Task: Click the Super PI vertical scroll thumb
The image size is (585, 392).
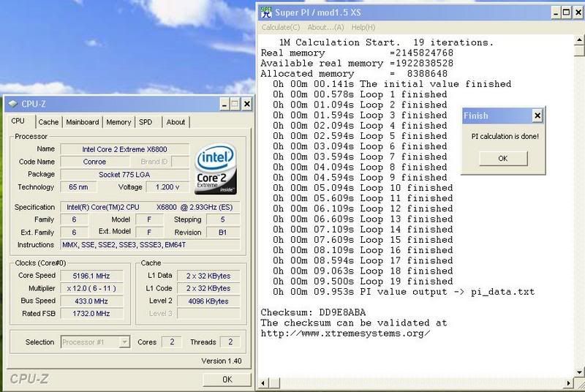Action: pyautogui.click(x=579, y=50)
